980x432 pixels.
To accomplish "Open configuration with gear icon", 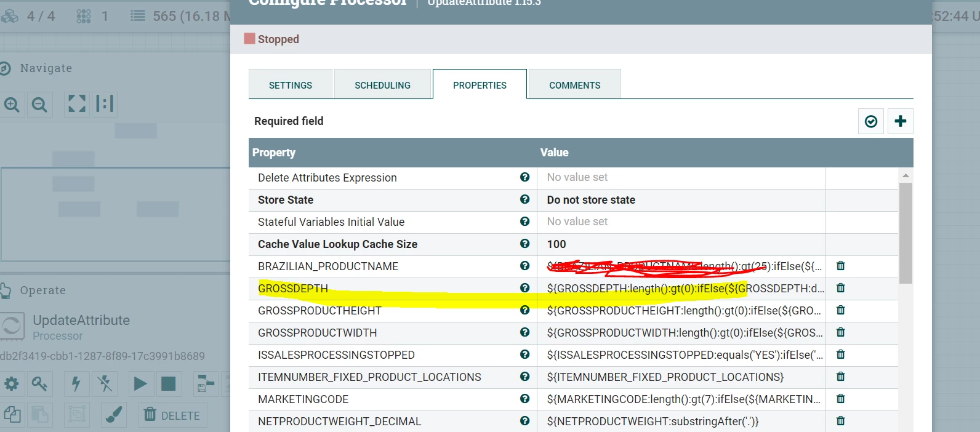I will (12, 384).
